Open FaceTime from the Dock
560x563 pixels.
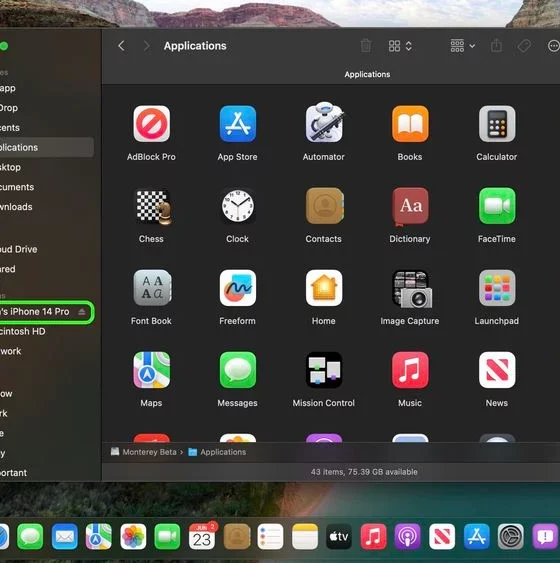167,536
